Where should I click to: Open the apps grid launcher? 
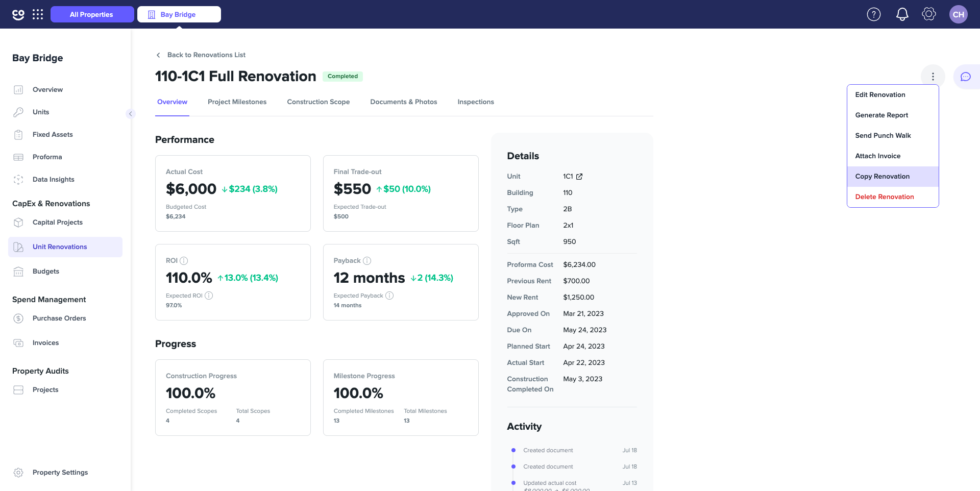(38, 14)
